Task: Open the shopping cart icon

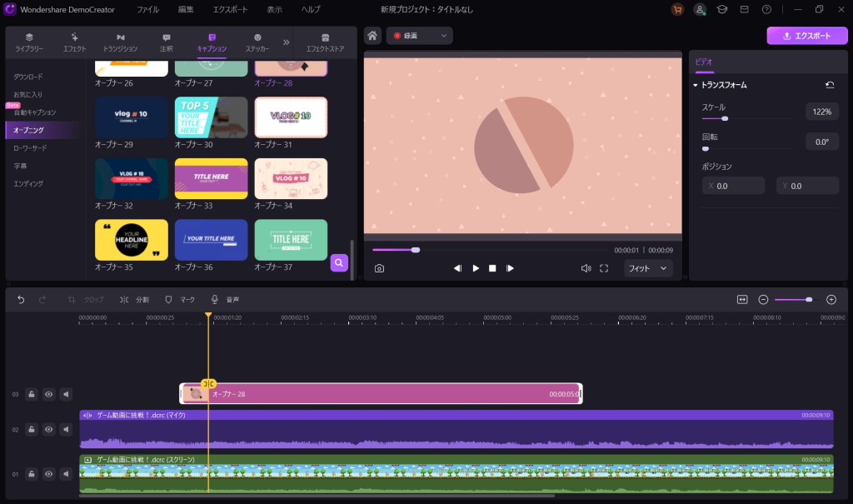Action: point(677,9)
